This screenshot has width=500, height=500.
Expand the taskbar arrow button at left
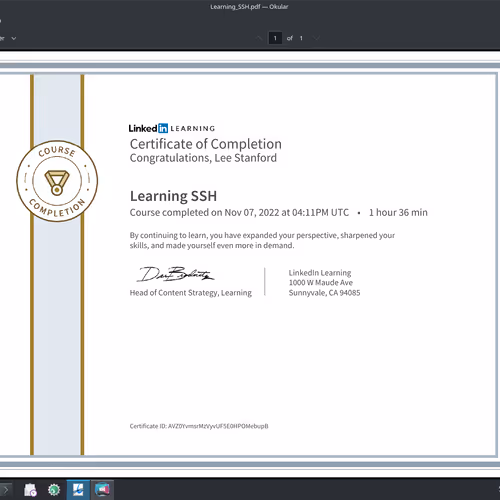[x=6, y=490]
